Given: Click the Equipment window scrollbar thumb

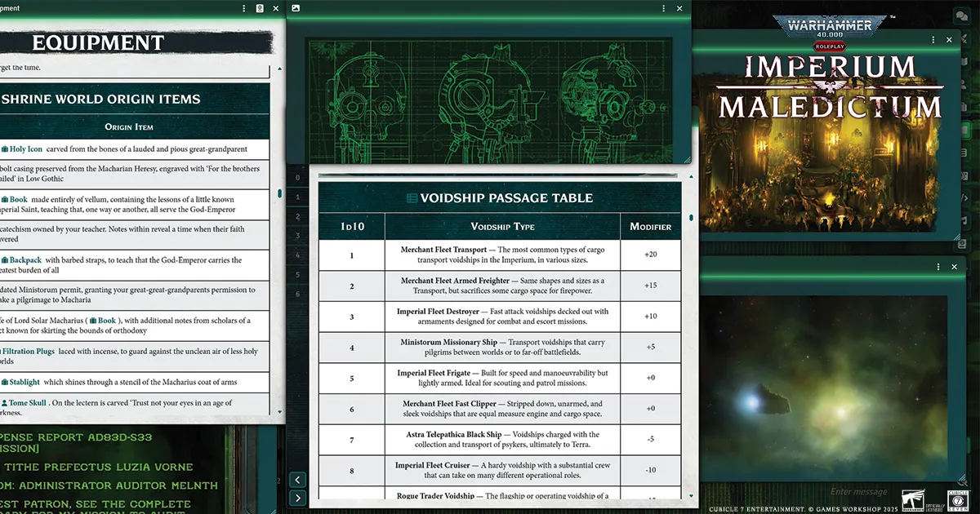Looking at the screenshot, I should [x=280, y=194].
